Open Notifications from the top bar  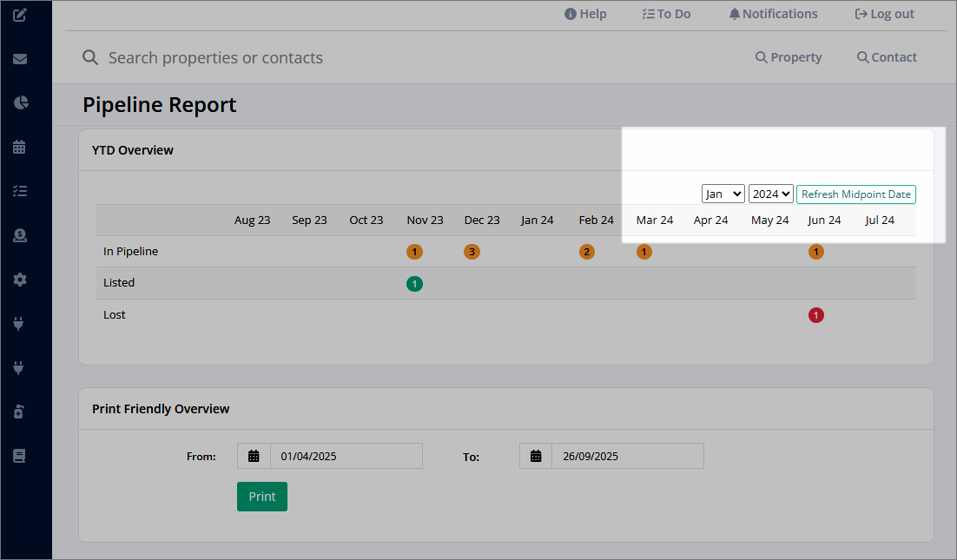tap(773, 14)
